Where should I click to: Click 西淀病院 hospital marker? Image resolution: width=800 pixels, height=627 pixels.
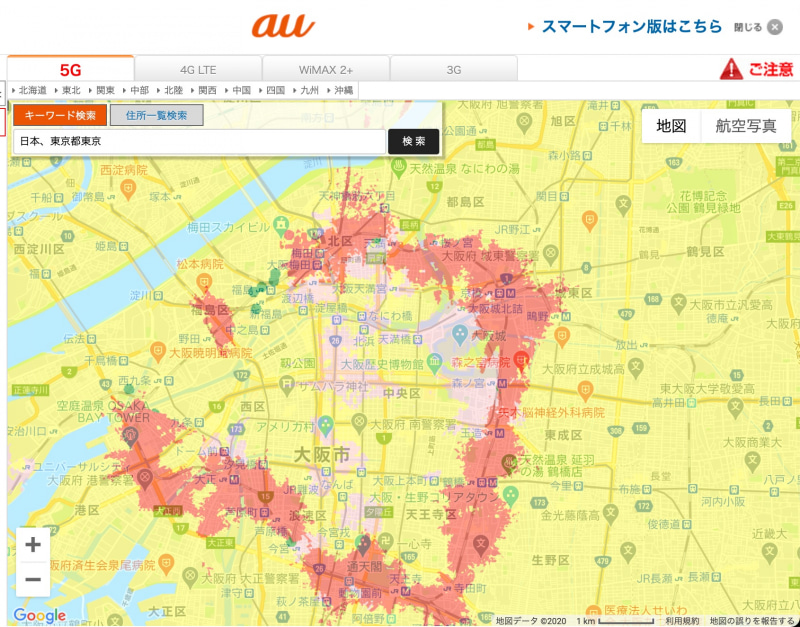click(x=128, y=188)
